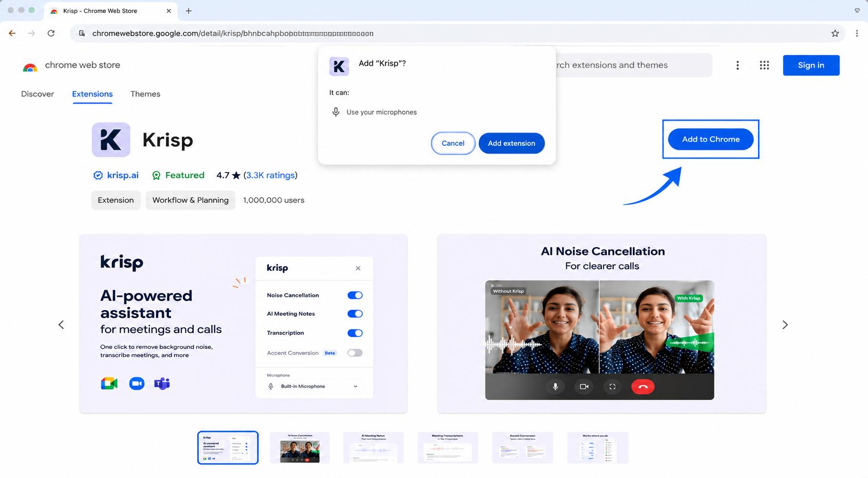This screenshot has height=478, width=868.
Task: Toggle Transcription switch
Action: click(x=355, y=333)
